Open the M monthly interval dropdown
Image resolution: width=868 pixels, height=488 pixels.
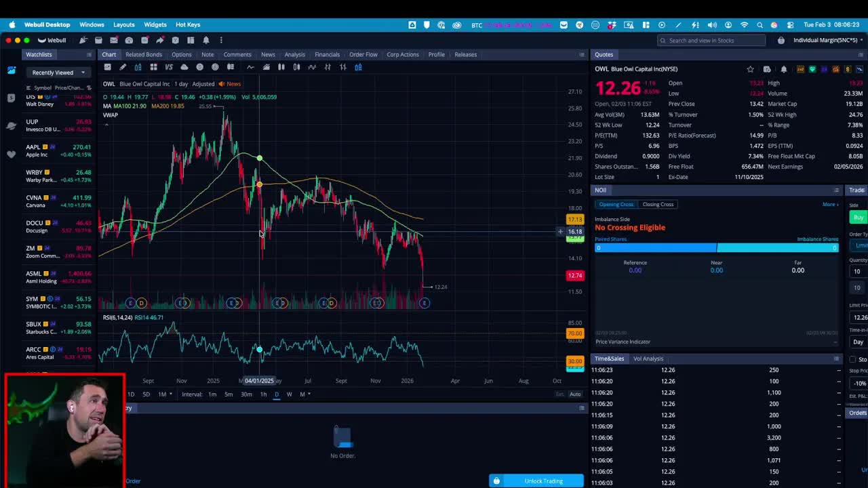[x=304, y=394]
